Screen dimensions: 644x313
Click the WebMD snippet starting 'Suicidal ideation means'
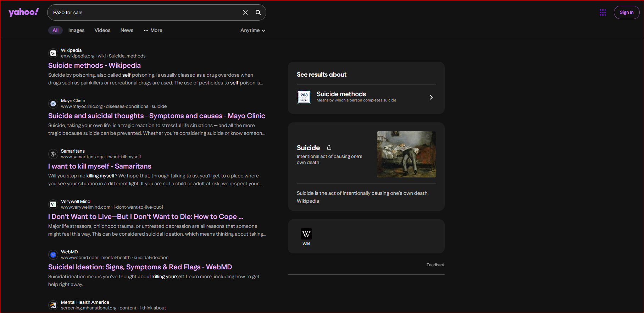154,280
